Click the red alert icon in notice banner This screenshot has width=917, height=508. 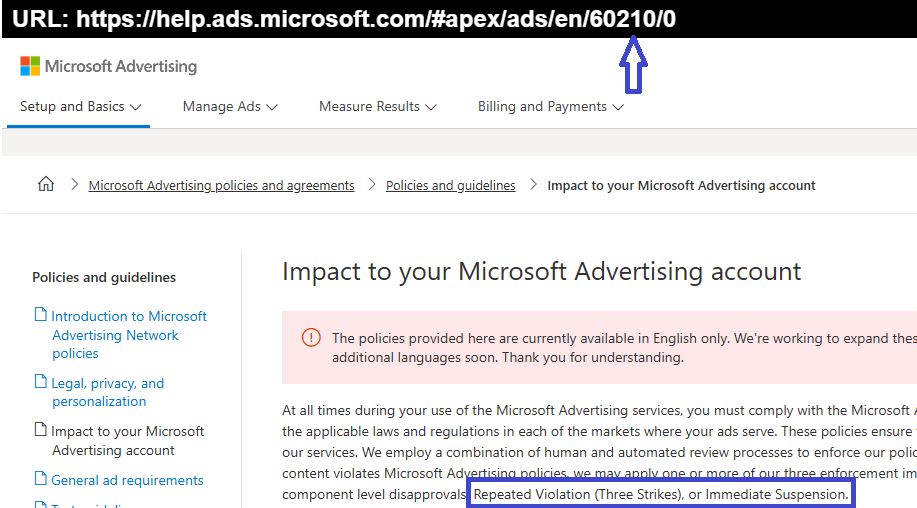pyautogui.click(x=311, y=337)
